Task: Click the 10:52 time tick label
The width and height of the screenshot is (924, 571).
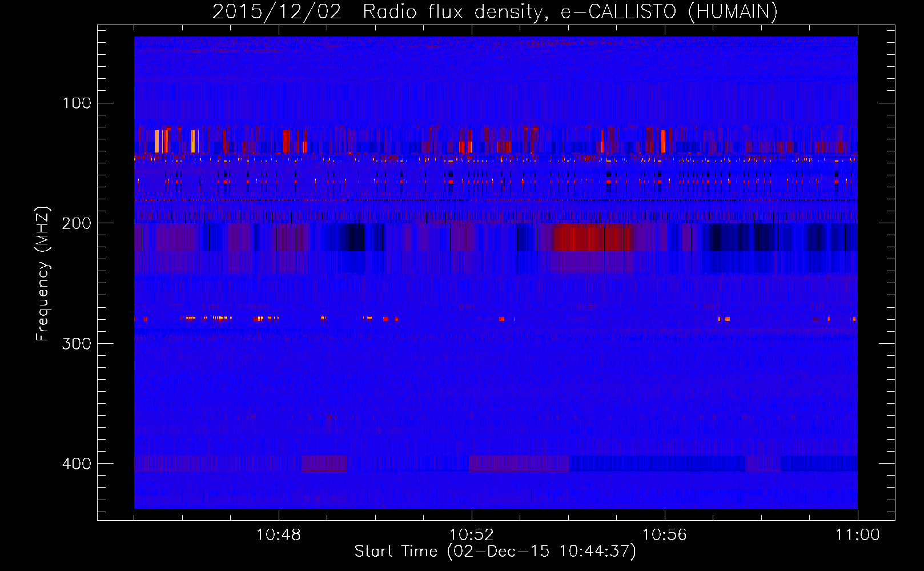Action: coord(472,535)
